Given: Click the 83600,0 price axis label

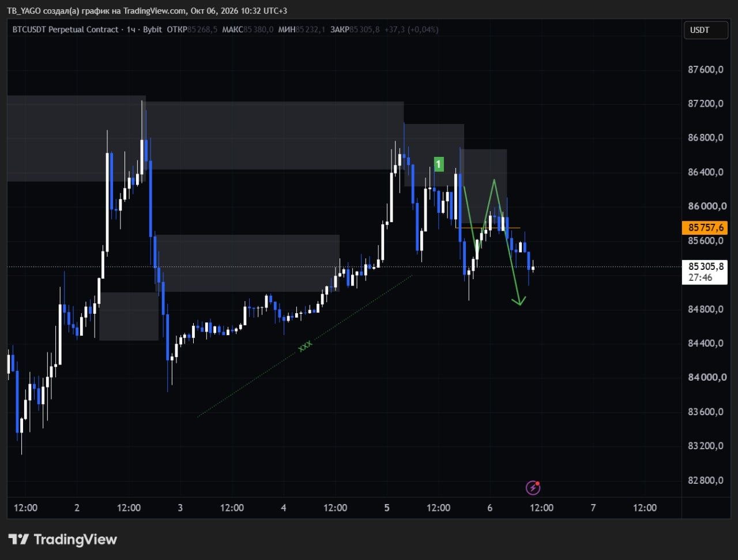Looking at the screenshot, I should pyautogui.click(x=706, y=412).
